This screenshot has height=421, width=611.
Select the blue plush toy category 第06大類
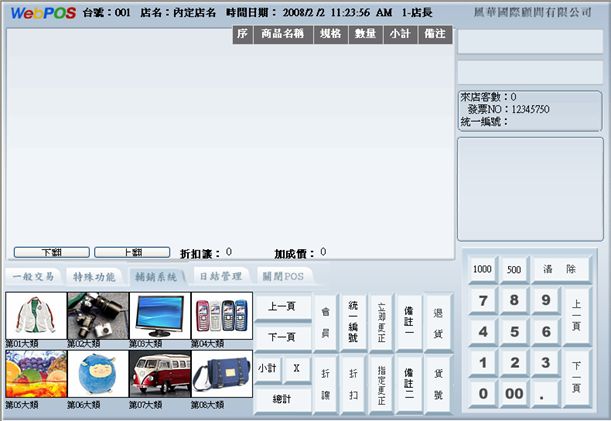point(98,374)
